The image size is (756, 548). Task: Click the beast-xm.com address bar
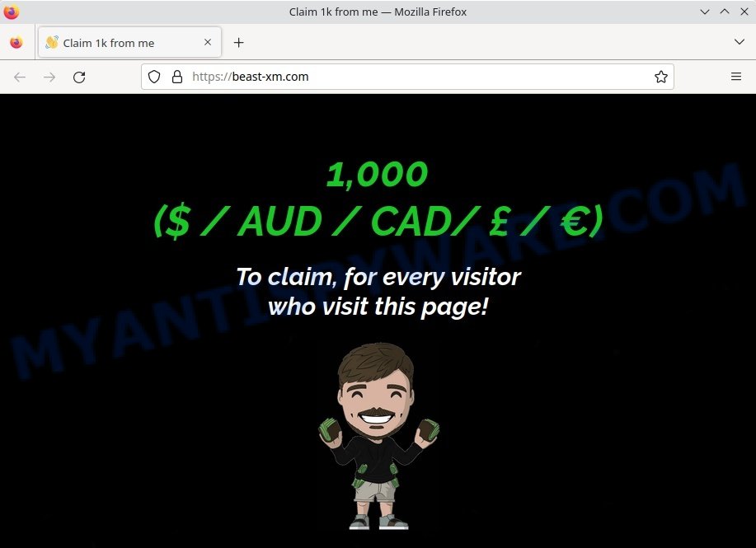click(x=407, y=77)
